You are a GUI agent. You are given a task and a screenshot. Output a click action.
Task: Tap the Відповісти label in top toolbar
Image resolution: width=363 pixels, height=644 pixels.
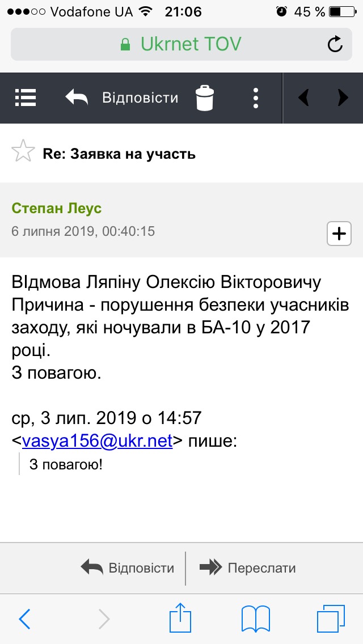[140, 98]
